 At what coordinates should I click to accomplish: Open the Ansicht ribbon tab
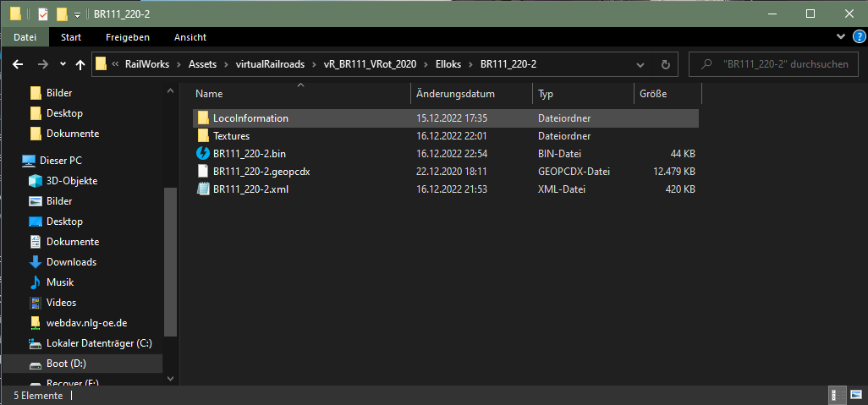point(190,37)
